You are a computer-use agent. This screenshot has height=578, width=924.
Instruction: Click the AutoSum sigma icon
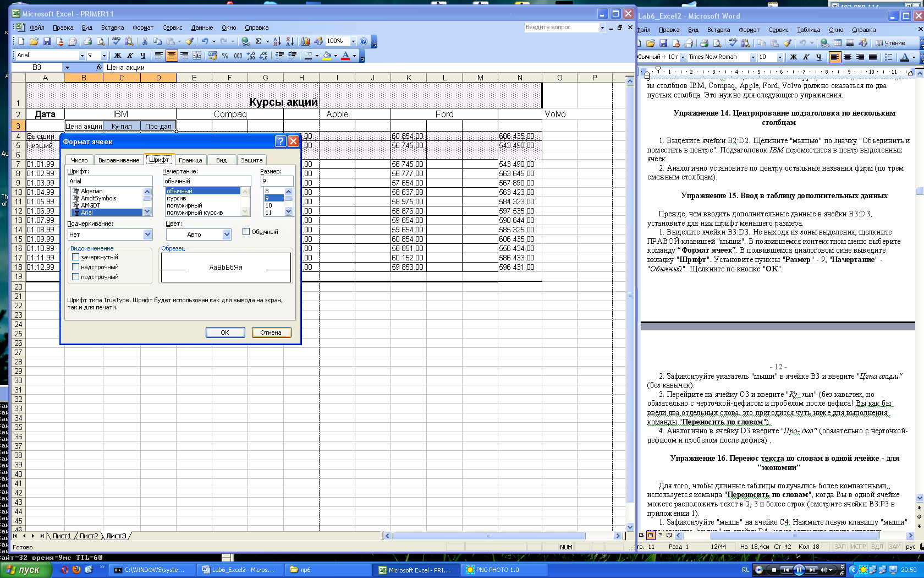click(x=258, y=41)
